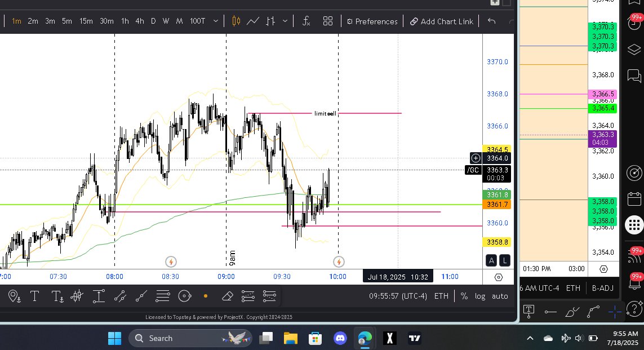The image size is (644, 350).
Task: Select the anchored text tool
Action: (x=57, y=296)
